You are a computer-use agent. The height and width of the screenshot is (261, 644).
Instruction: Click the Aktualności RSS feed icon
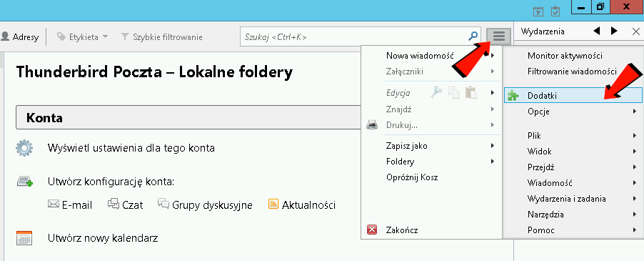pos(273,204)
